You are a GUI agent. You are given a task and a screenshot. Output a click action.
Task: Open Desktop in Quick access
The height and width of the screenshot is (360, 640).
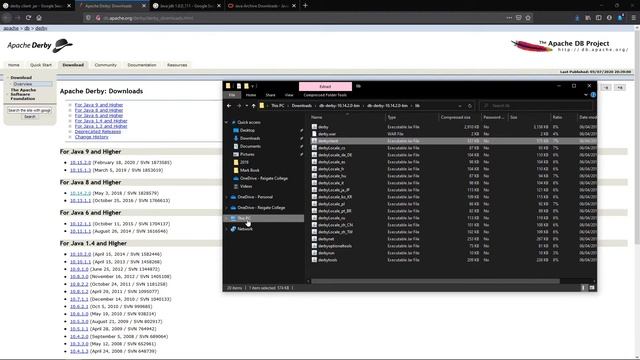point(247,130)
